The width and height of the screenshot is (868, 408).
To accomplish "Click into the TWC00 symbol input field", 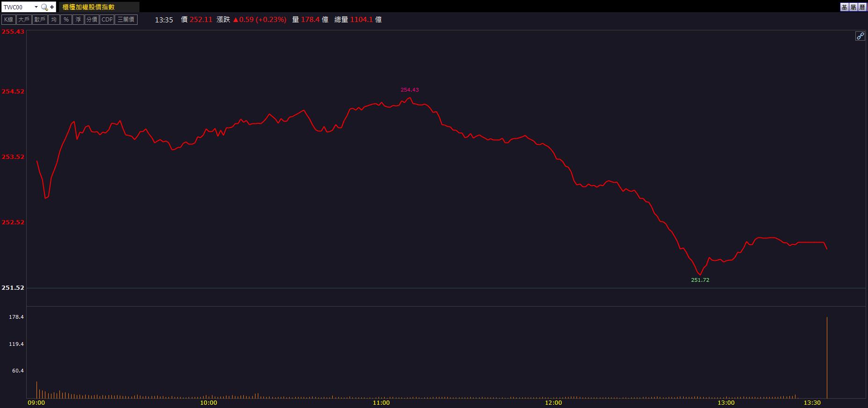I will tap(18, 7).
